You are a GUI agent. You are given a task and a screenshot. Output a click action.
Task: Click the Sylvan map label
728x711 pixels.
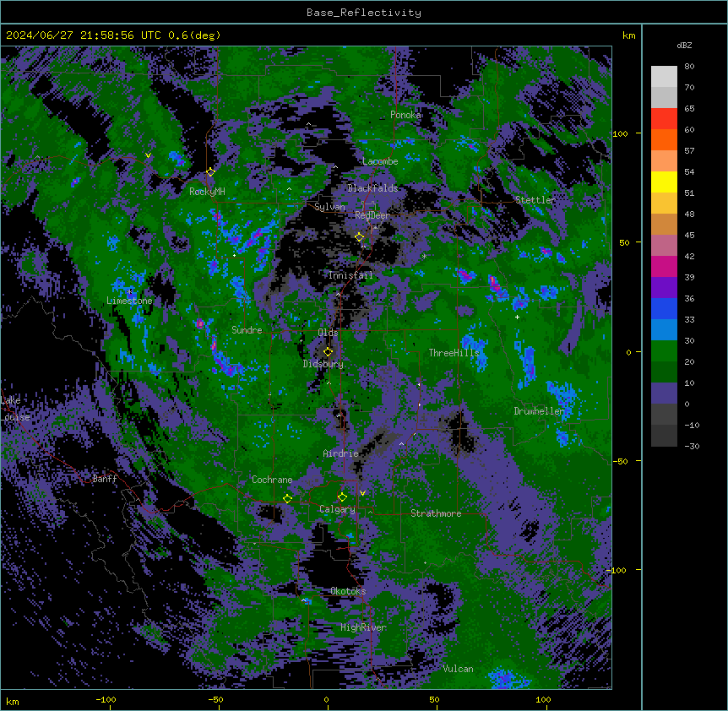[x=329, y=207]
